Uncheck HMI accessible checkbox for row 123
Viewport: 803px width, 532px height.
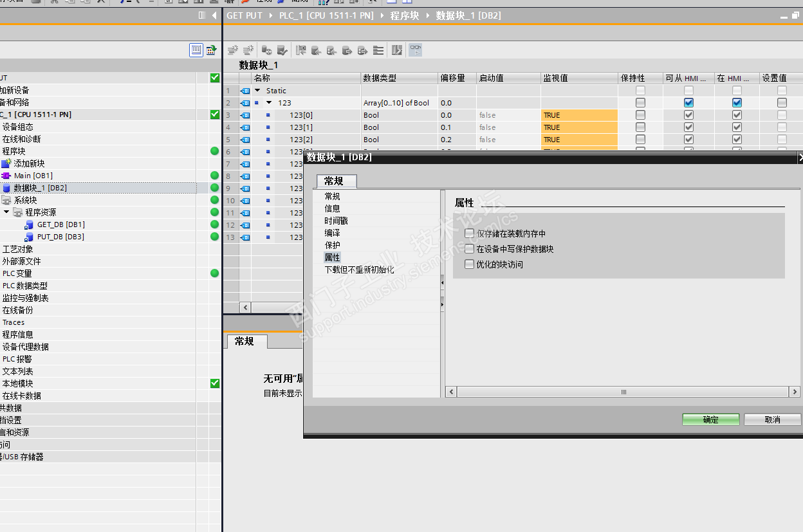click(688, 103)
